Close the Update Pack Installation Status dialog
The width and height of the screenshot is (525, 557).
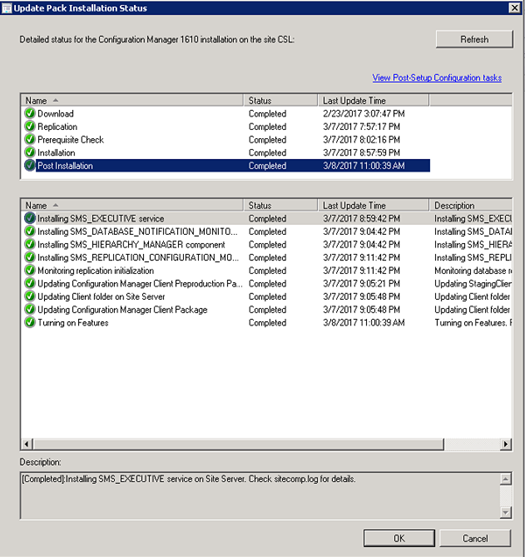(514, 8)
